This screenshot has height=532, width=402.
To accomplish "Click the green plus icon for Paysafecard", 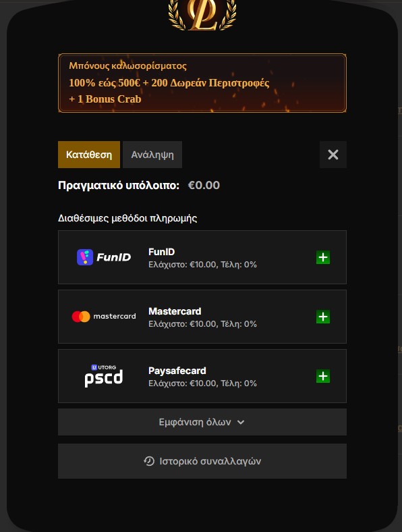I will [x=323, y=376].
